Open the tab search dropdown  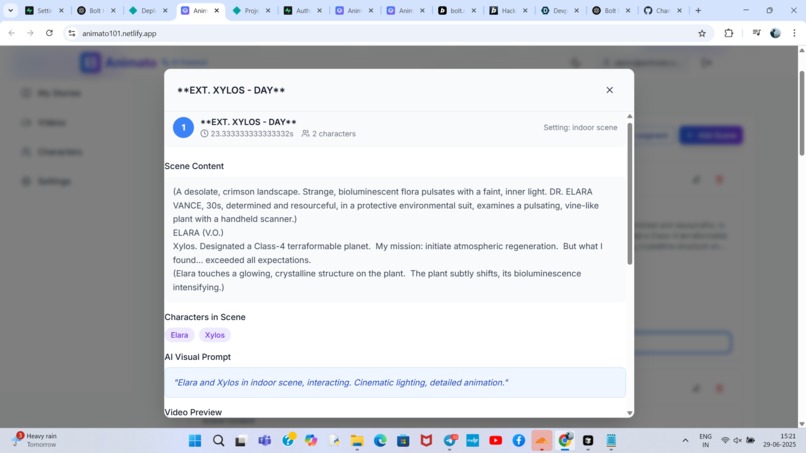pos(10,10)
